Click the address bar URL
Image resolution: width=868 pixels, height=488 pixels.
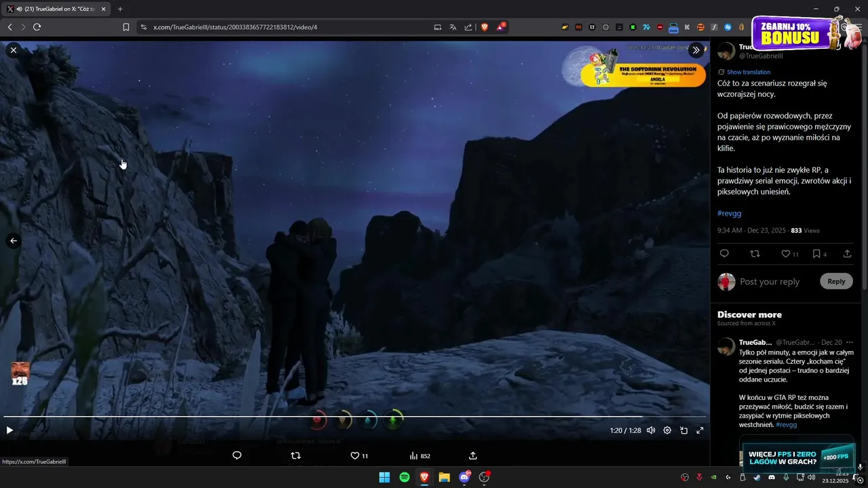235,27
